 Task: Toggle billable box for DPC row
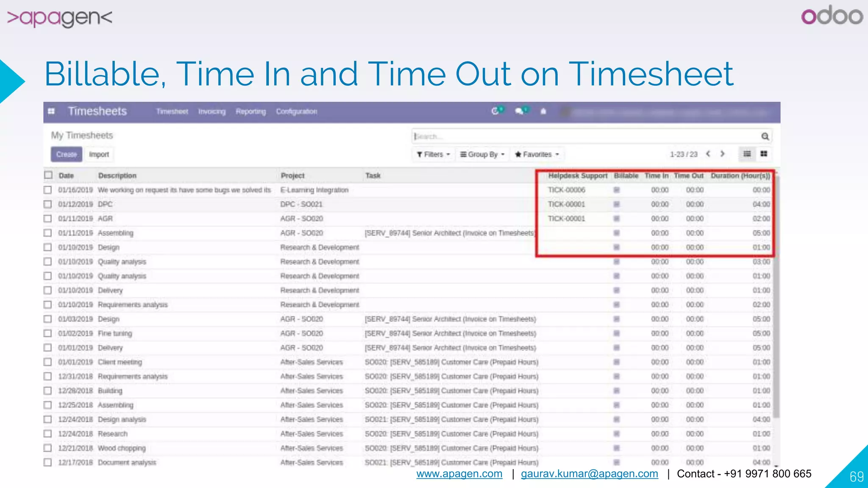click(617, 205)
